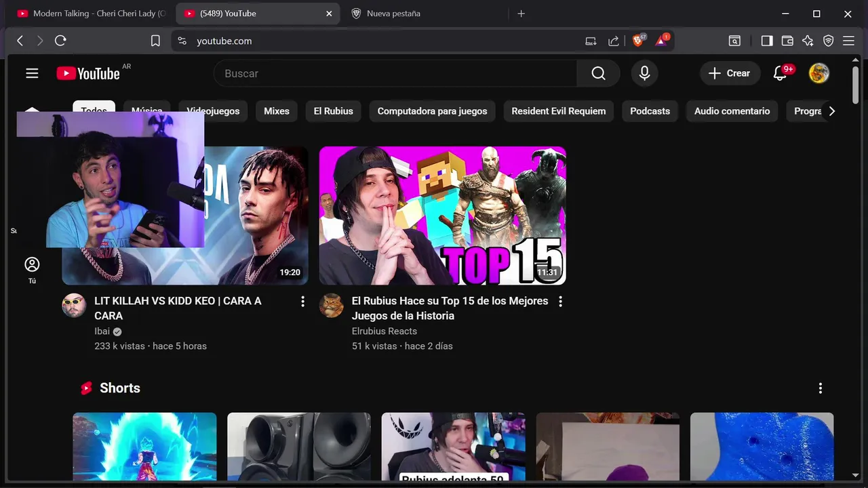Viewport: 868px width, 488px height.
Task: Go forward with the browser arrow
Action: (x=39, y=41)
